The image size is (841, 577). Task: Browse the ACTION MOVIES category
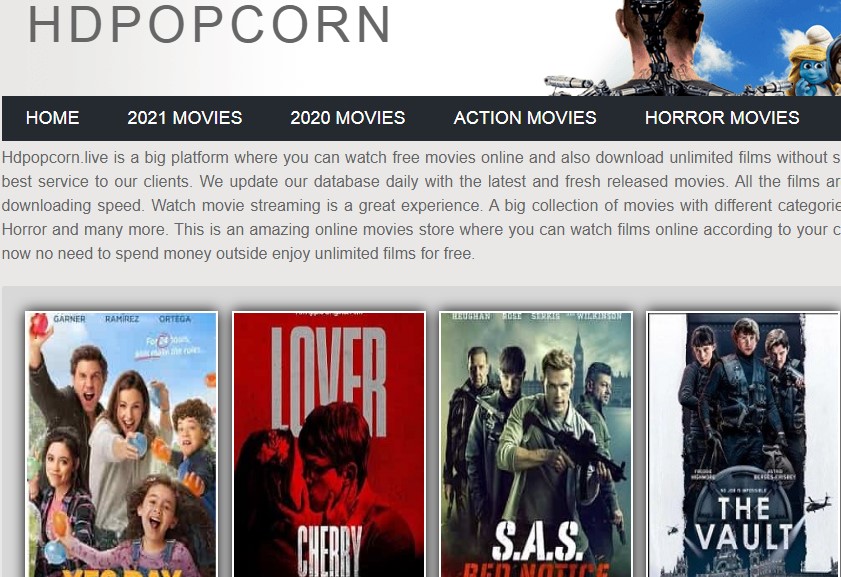[x=525, y=117]
